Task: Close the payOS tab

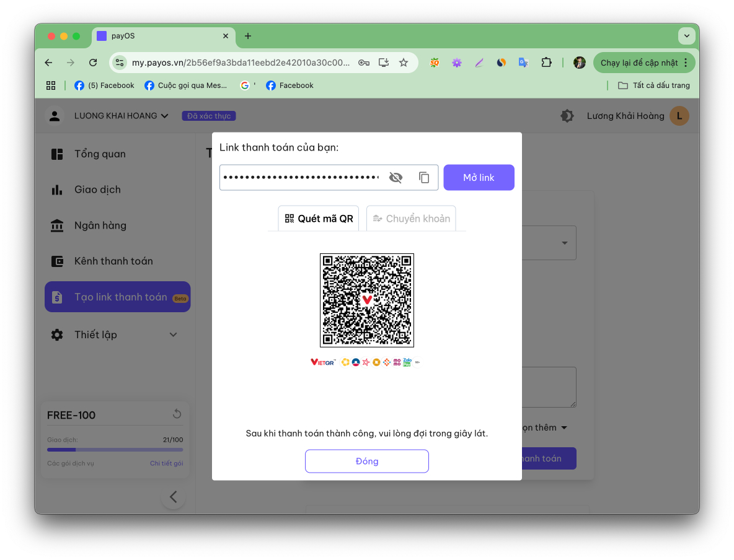Action: (226, 36)
